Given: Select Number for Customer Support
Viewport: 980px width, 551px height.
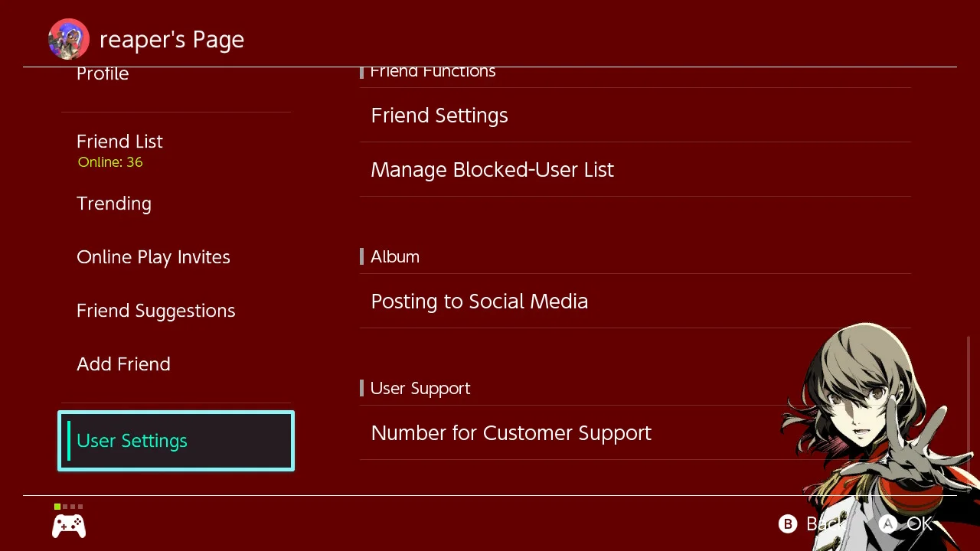Looking at the screenshot, I should pos(635,433).
